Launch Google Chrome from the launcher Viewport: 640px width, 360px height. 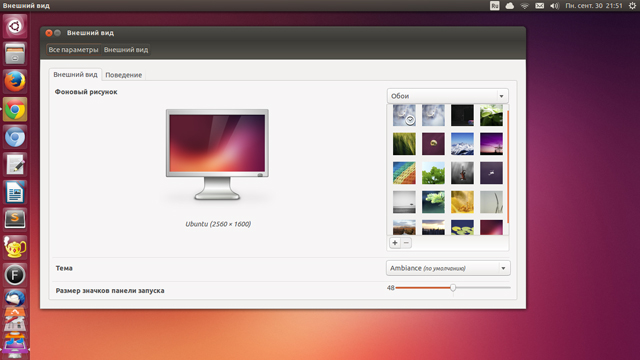tap(15, 109)
